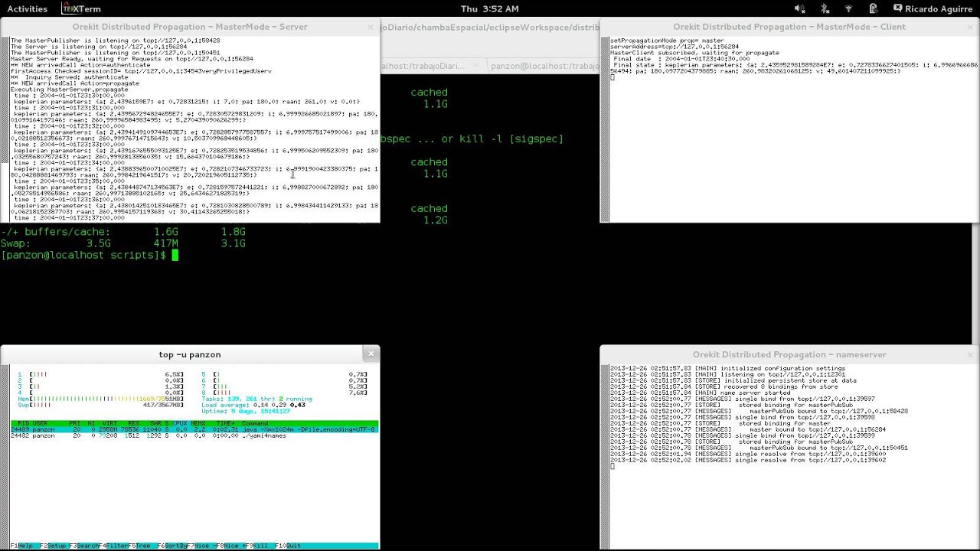The image size is (980, 551).
Task: Click the Swp usage bar in htop
Action: (x=100, y=405)
